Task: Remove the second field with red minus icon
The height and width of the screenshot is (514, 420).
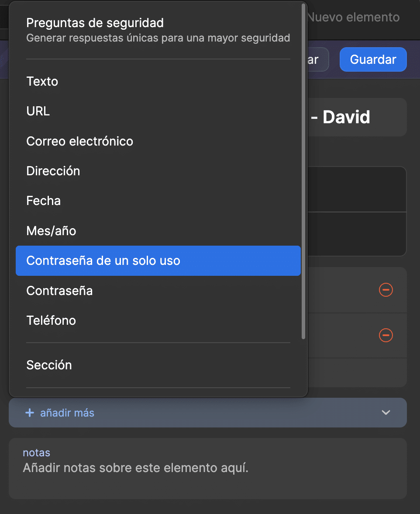Action: (386, 336)
